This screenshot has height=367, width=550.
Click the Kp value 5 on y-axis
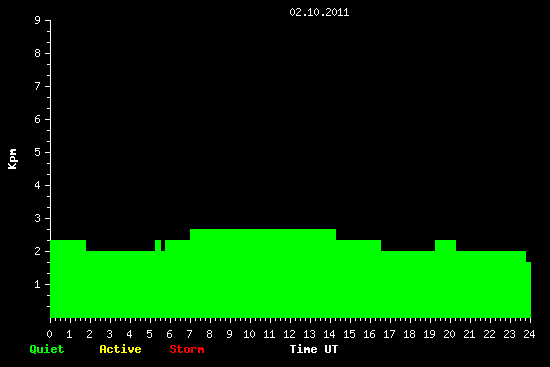[38, 152]
